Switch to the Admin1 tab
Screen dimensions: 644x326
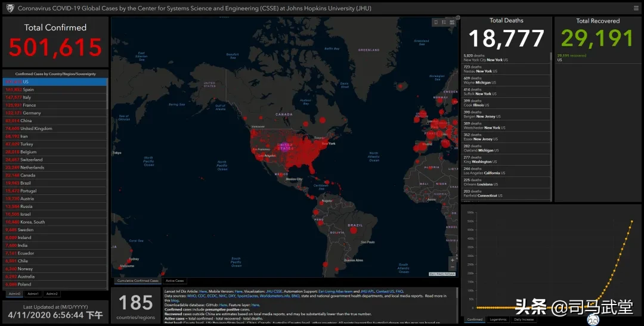tap(33, 294)
